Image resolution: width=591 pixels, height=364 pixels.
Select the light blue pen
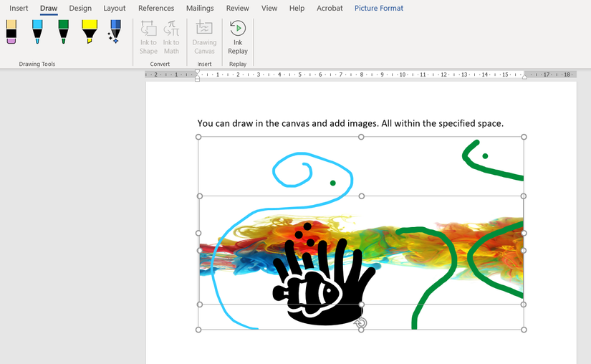point(37,32)
